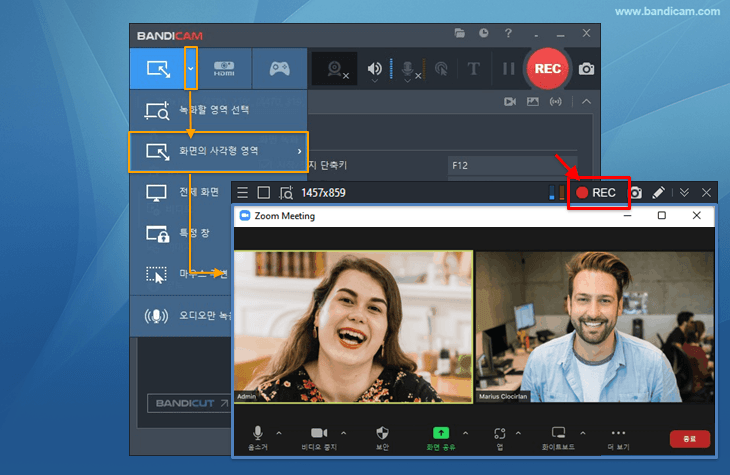Choose 녹화할 영역 선택 menu entry
730x475 pixels.
[218, 110]
